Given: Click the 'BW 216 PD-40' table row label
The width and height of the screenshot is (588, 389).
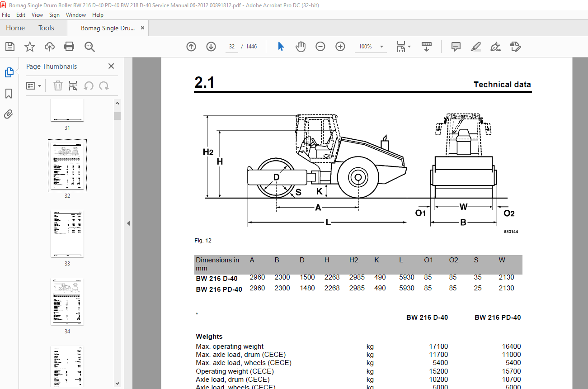Looking at the screenshot, I should pos(219,289).
